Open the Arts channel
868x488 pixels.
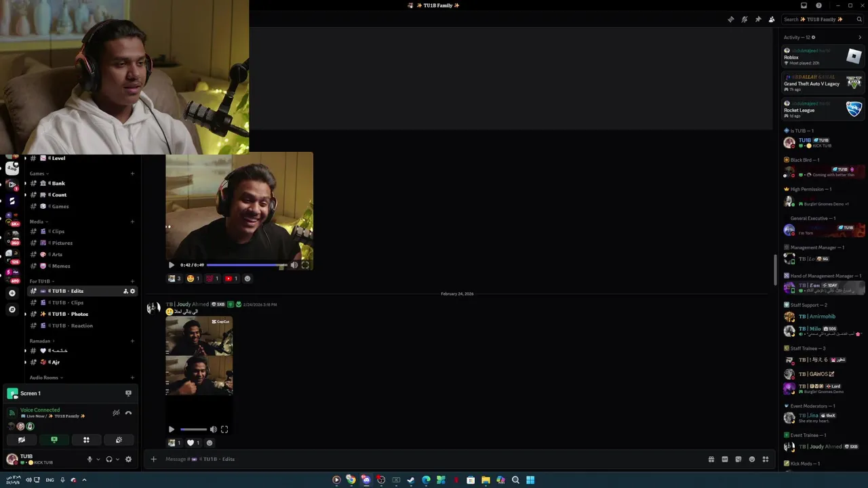[x=81, y=254]
